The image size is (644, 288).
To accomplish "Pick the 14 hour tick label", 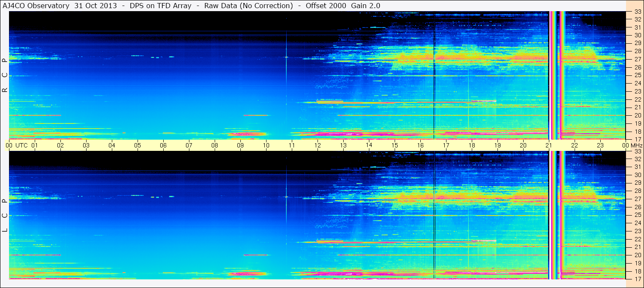I will point(369,145).
